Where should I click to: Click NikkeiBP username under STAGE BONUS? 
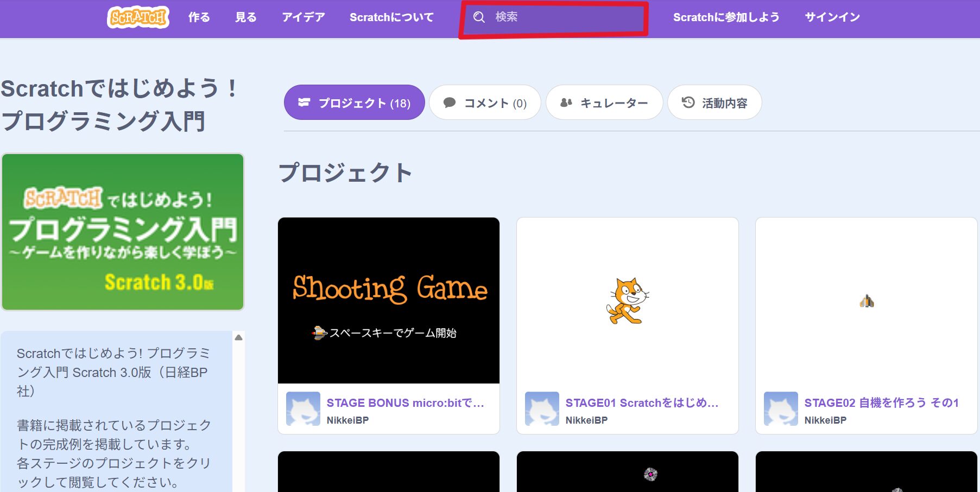(x=347, y=420)
